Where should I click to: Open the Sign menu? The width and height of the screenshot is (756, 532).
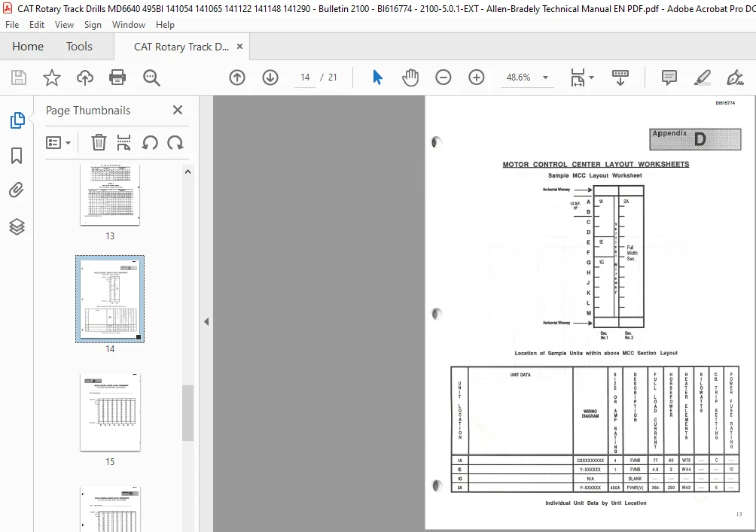click(93, 25)
